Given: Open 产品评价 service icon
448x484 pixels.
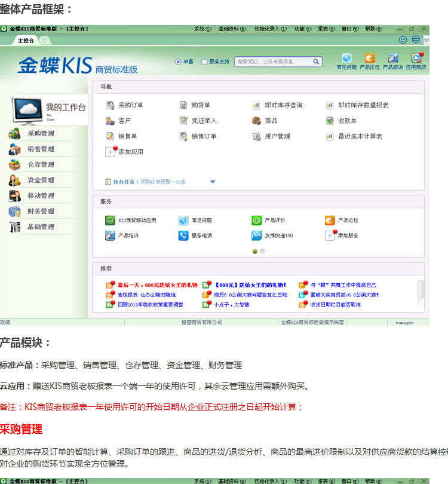Looking at the screenshot, I should click(256, 220).
